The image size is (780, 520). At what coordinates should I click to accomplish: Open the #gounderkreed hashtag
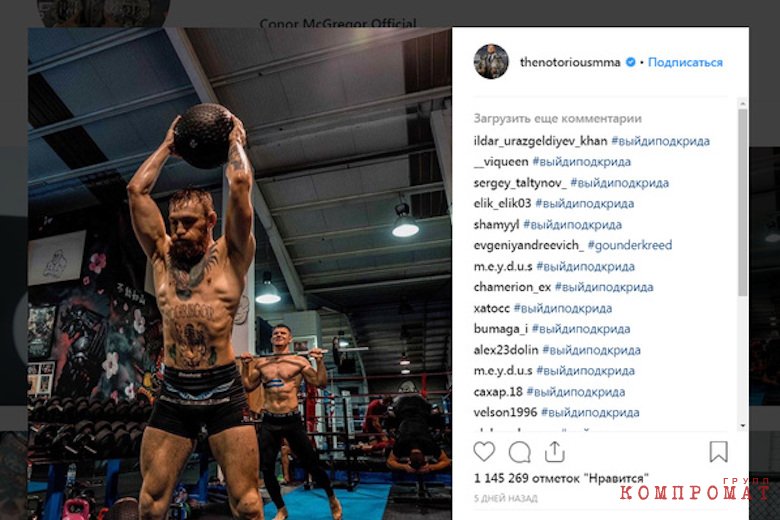pyautogui.click(x=630, y=245)
